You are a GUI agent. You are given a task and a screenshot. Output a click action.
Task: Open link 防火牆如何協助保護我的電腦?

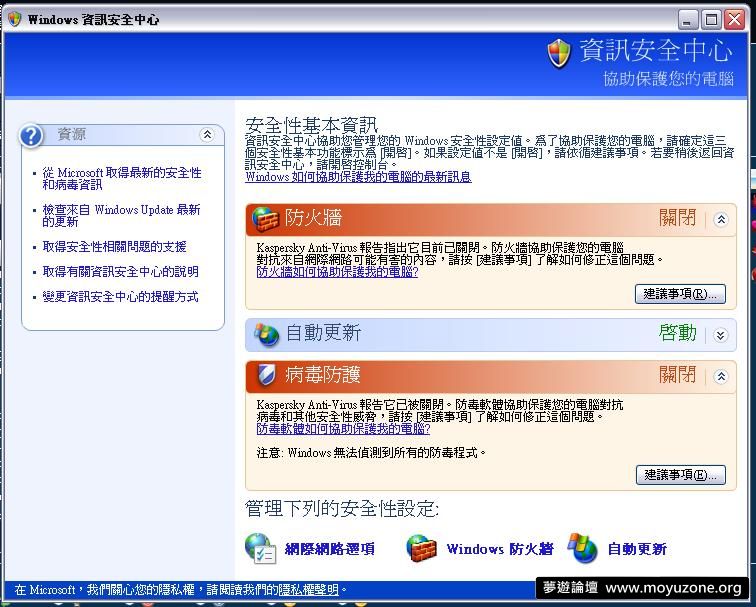tap(337, 272)
